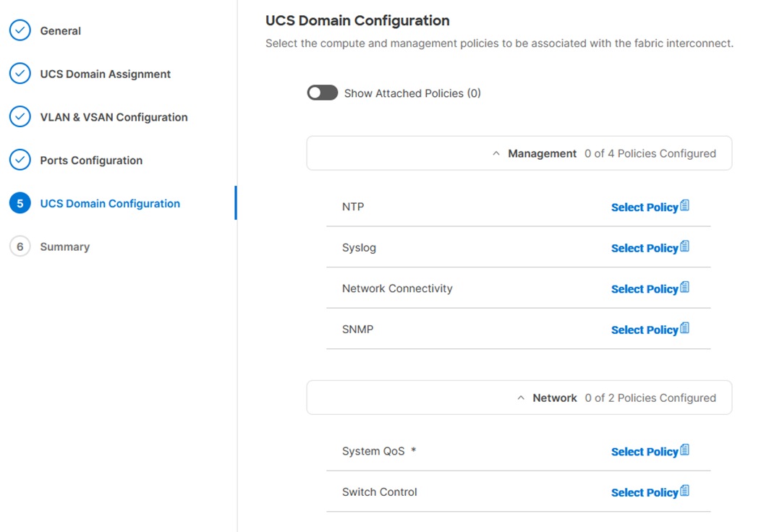Click the policy icon in Switch Control row
Image resolution: width=761 pixels, height=532 pixels.
[685, 491]
